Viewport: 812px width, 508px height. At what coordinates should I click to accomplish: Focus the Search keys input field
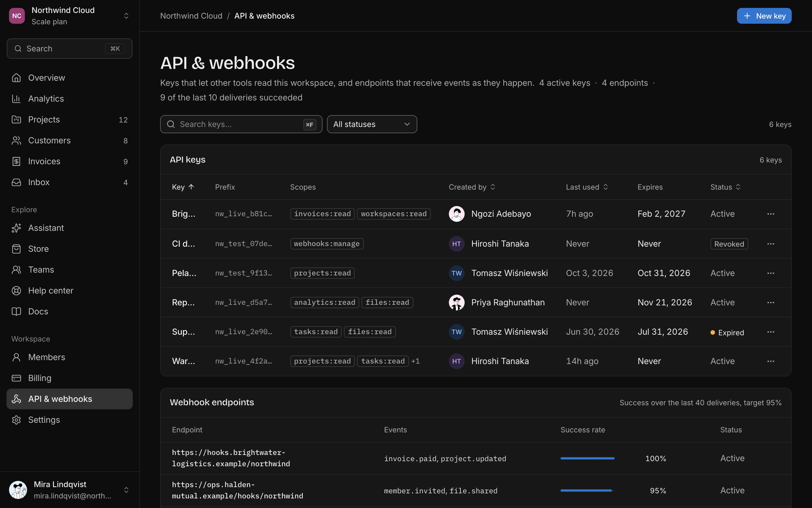(241, 124)
